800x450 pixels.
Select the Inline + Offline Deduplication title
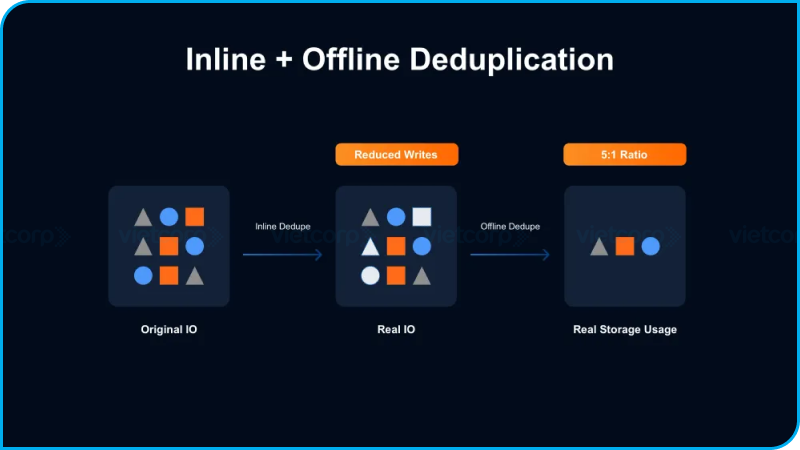click(400, 60)
